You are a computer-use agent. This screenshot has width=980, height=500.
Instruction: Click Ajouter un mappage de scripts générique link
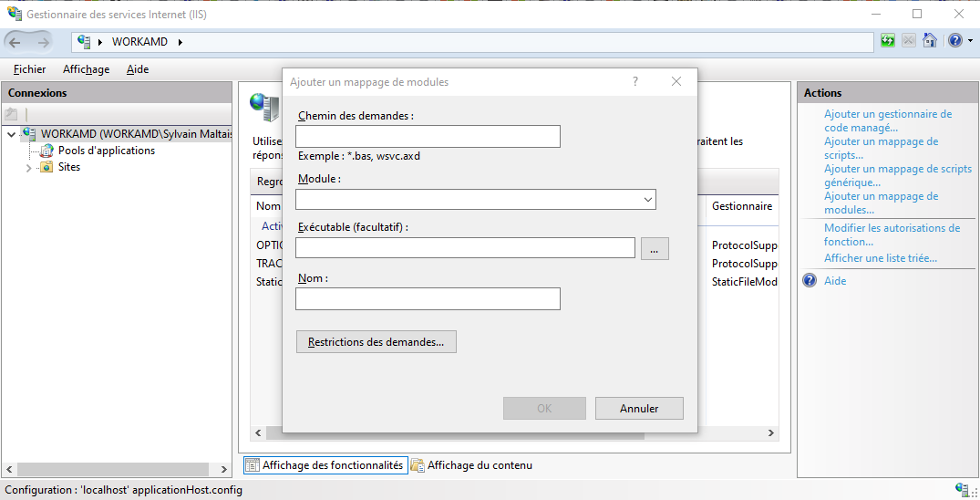coord(898,175)
